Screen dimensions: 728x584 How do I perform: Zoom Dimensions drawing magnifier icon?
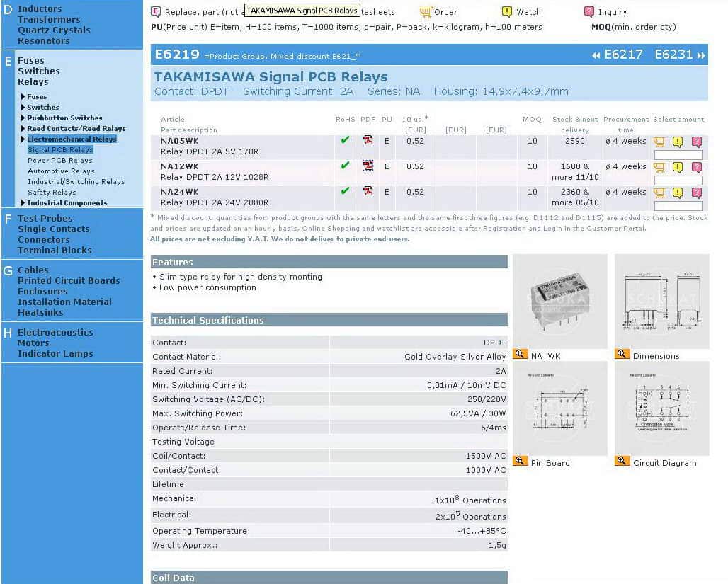pyautogui.click(x=622, y=354)
